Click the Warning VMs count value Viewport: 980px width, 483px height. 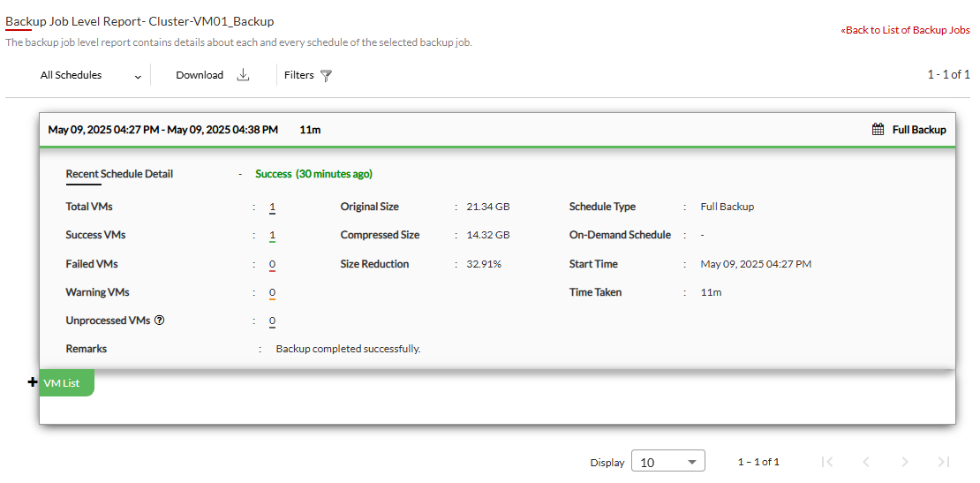click(x=273, y=292)
